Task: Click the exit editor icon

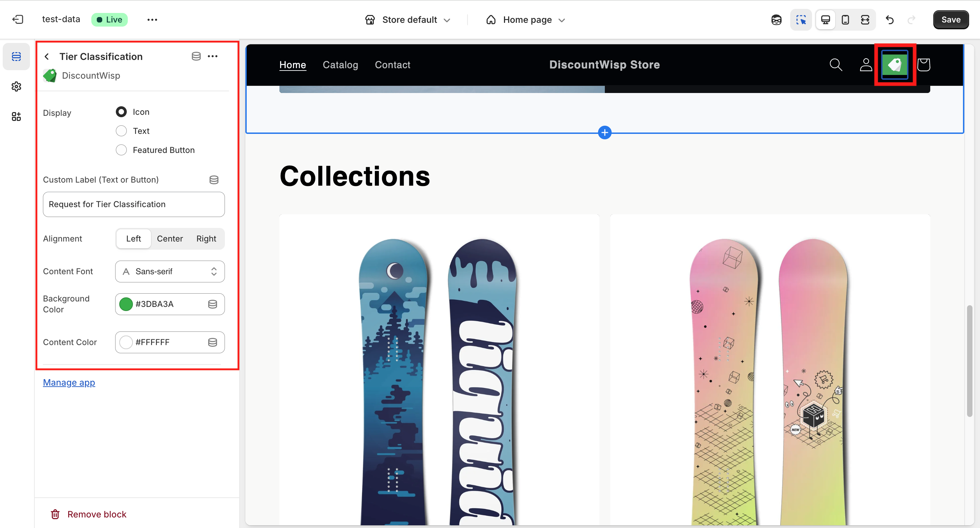Action: [18, 19]
